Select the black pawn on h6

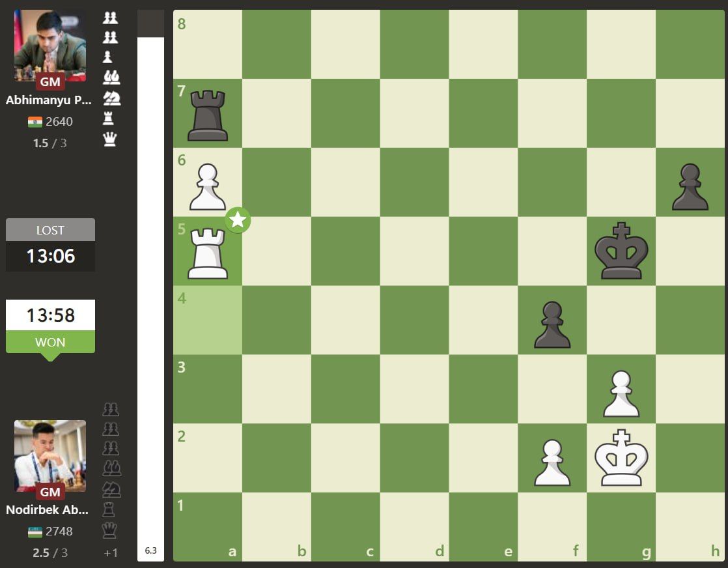(690, 186)
